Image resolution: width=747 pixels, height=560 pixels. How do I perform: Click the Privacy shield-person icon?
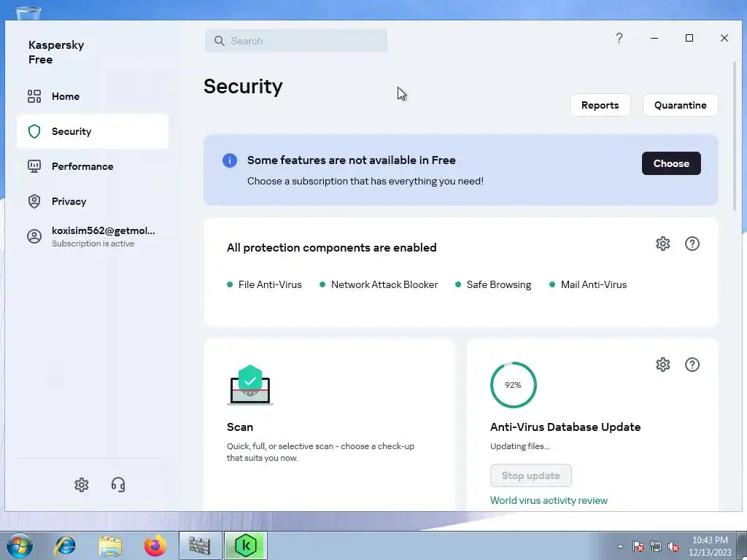tap(34, 201)
